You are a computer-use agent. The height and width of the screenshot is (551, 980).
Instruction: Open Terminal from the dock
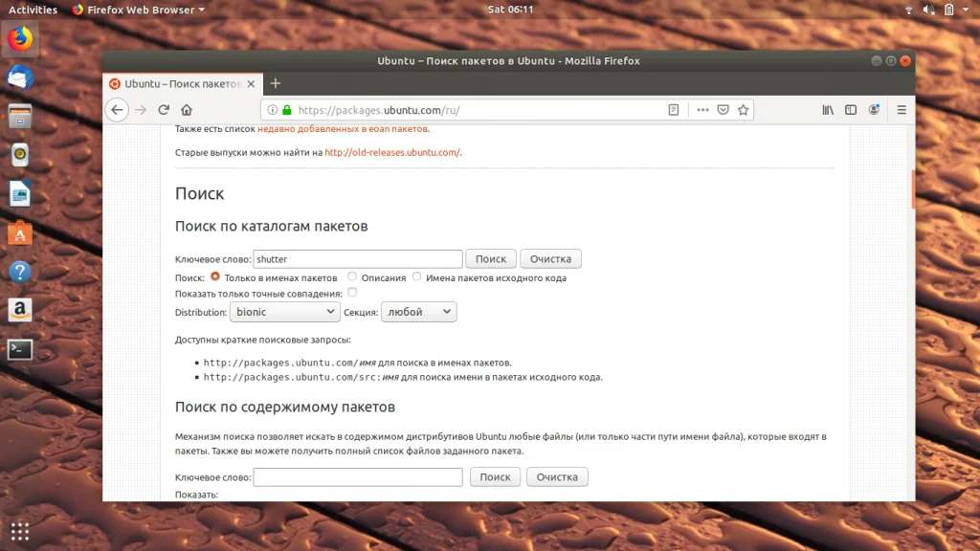click(x=20, y=349)
